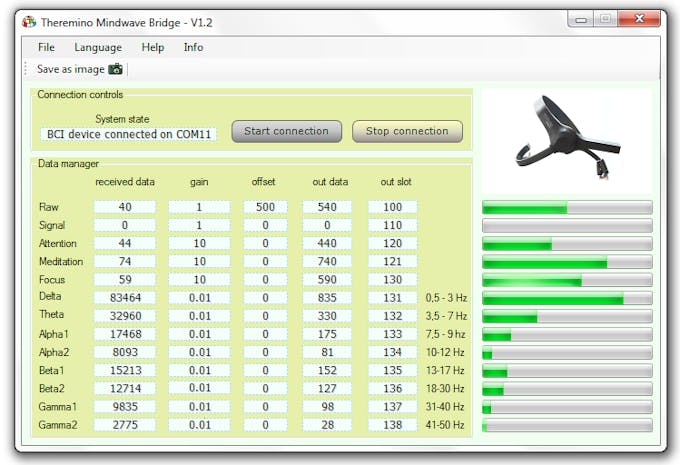Click Save as image label in the toolbar
This screenshot has height=465, width=680.
71,69
